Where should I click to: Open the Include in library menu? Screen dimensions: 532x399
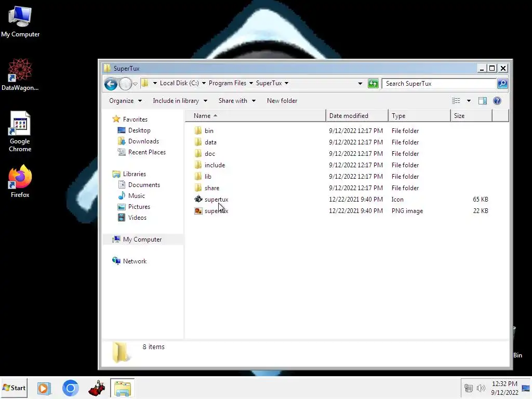pyautogui.click(x=180, y=101)
